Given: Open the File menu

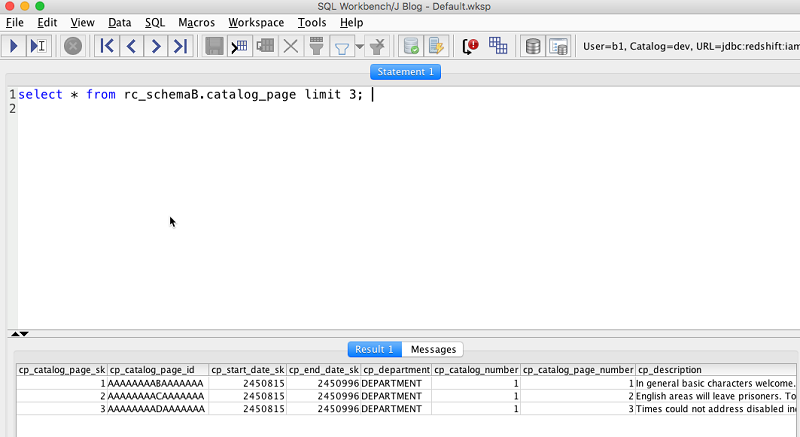Looking at the screenshot, I should [15, 22].
